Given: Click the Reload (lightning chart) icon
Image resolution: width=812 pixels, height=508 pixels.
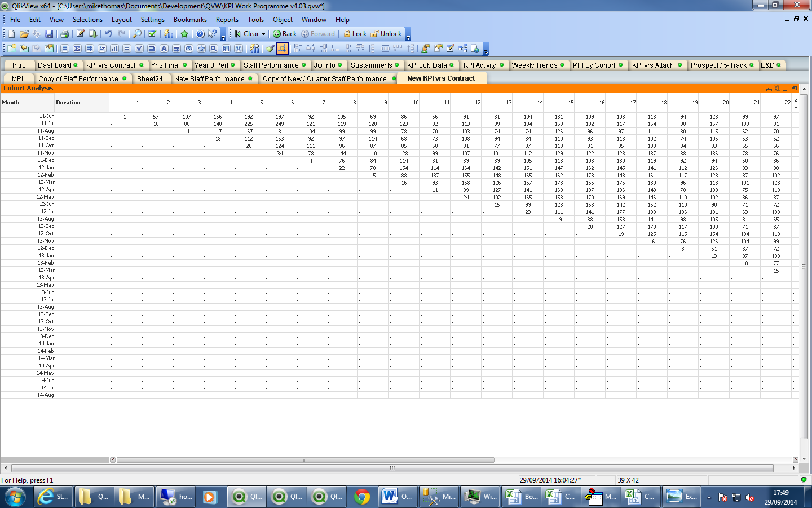Looking at the screenshot, I should point(169,34).
